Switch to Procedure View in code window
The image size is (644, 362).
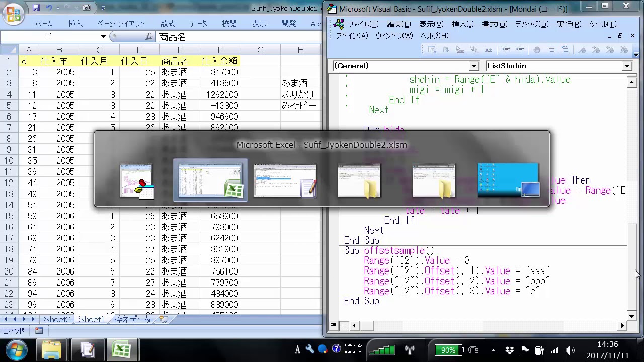tap(334, 326)
